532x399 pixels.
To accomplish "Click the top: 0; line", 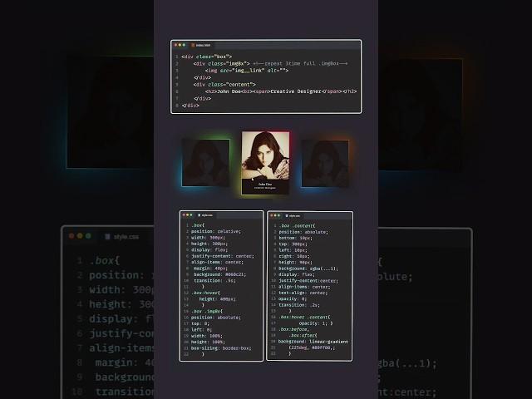I will pyautogui.click(x=200, y=323).
